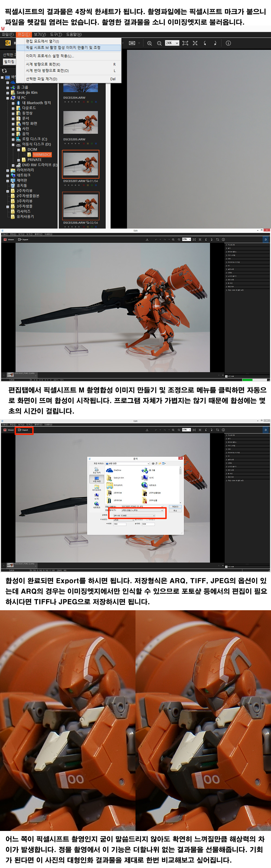Click the zoom out magnifier icon in the Viewer toolbar

tap(159, 43)
